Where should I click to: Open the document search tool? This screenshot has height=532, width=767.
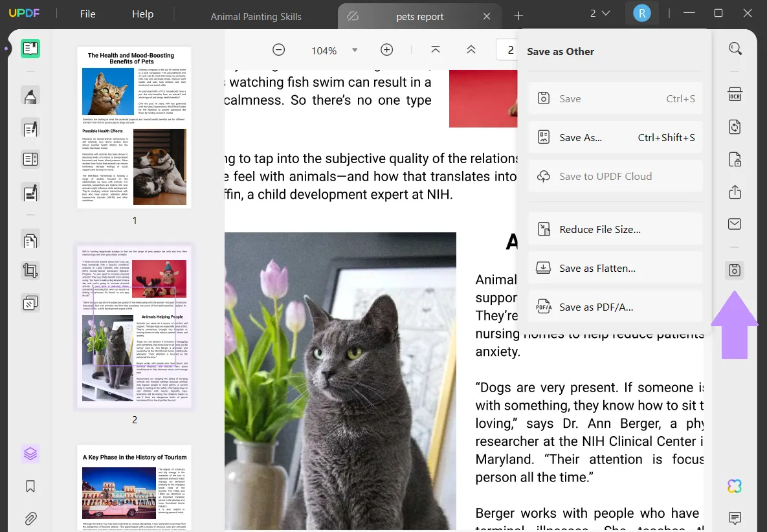tap(735, 49)
